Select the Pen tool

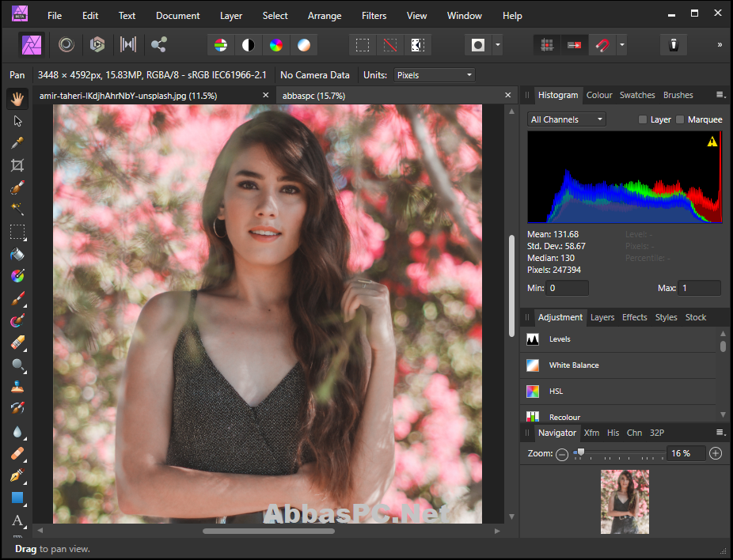(x=17, y=476)
